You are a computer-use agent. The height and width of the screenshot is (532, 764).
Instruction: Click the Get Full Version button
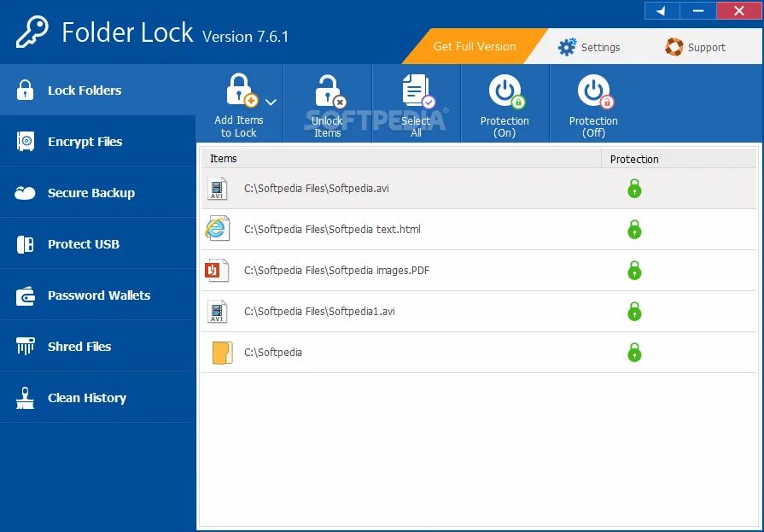click(475, 46)
